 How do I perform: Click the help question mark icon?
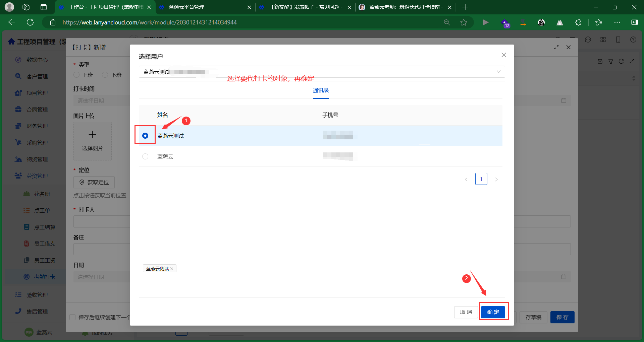pyautogui.click(x=633, y=40)
